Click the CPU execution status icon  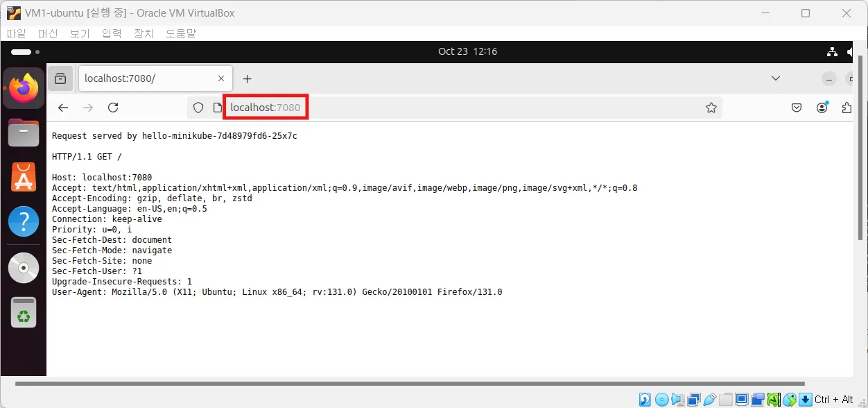click(774, 400)
